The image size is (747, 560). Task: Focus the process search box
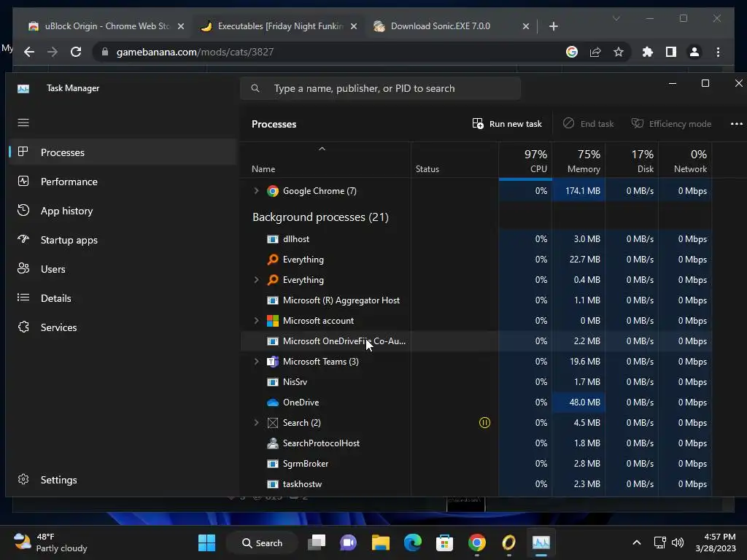(380, 88)
